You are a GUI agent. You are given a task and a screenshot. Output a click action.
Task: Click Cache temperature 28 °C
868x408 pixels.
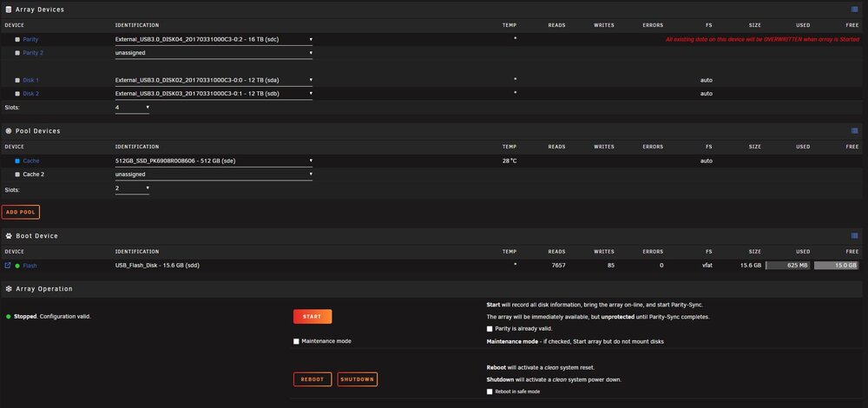click(x=510, y=161)
